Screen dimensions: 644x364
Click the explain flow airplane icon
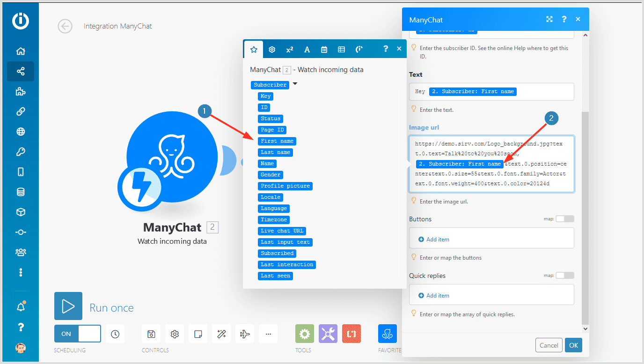click(245, 334)
